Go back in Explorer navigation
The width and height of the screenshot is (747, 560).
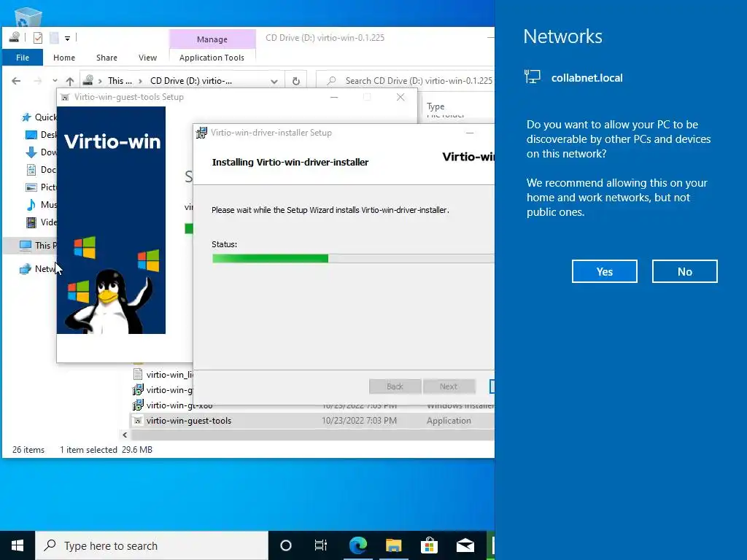pos(16,81)
